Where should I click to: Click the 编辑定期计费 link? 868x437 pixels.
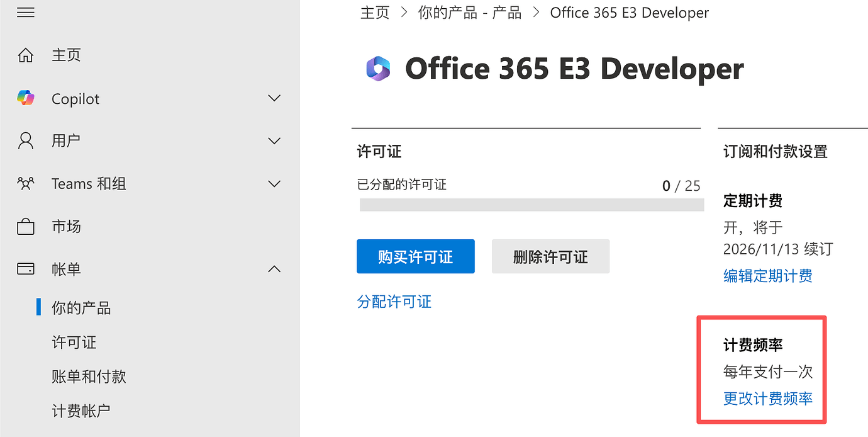click(767, 276)
